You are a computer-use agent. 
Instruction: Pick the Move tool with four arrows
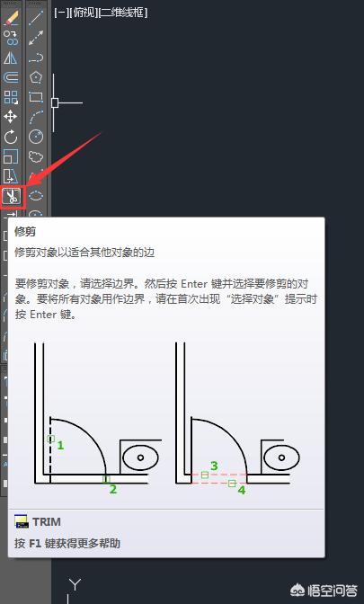pos(11,117)
